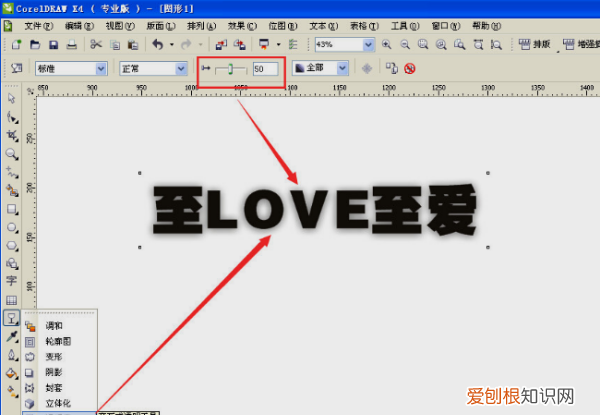This screenshot has height=415, width=600.
Task: Open the transparency target 全部 dropdown
Action: tap(342, 68)
